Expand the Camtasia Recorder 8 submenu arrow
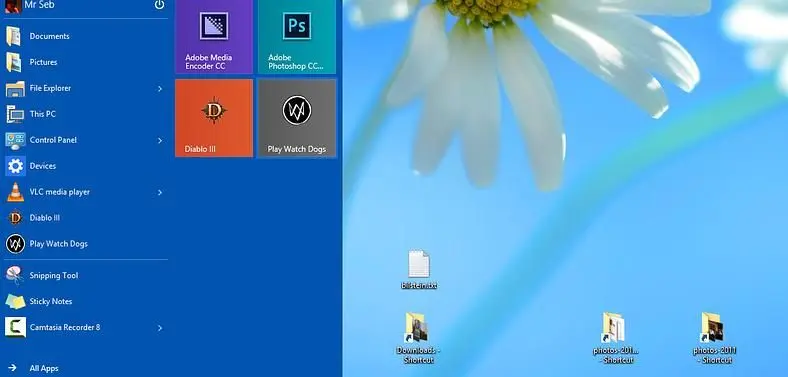This screenshot has height=377, width=788. click(x=160, y=328)
